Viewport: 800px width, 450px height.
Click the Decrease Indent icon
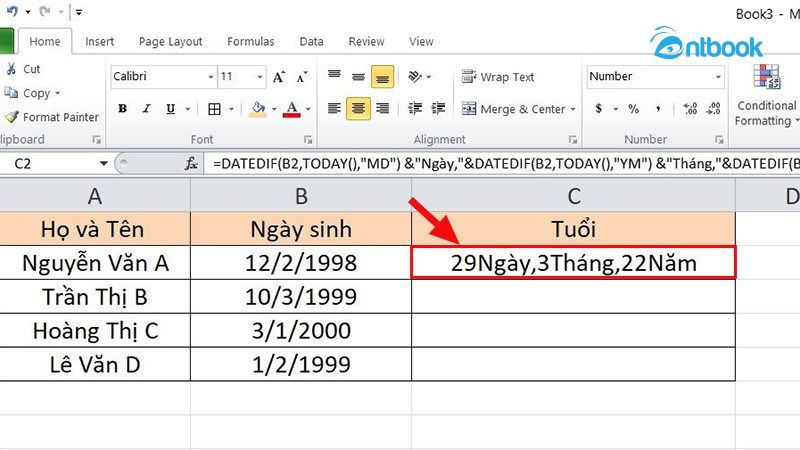(415, 108)
